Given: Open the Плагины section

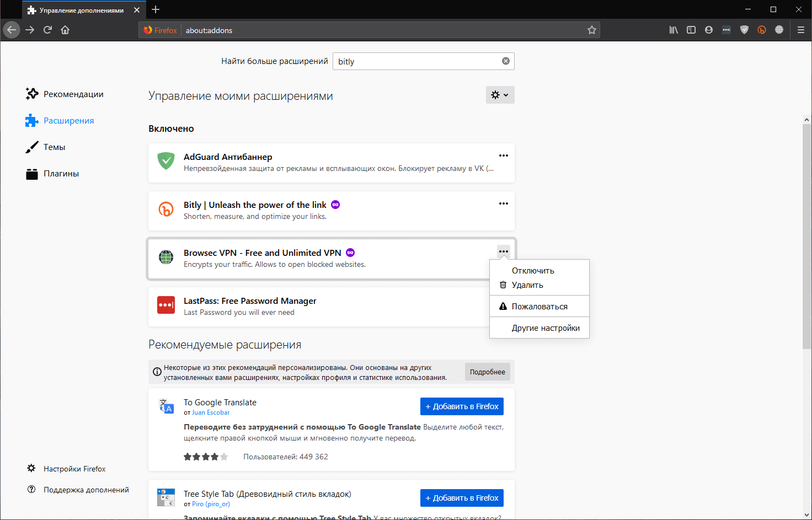Looking at the screenshot, I should coord(61,173).
